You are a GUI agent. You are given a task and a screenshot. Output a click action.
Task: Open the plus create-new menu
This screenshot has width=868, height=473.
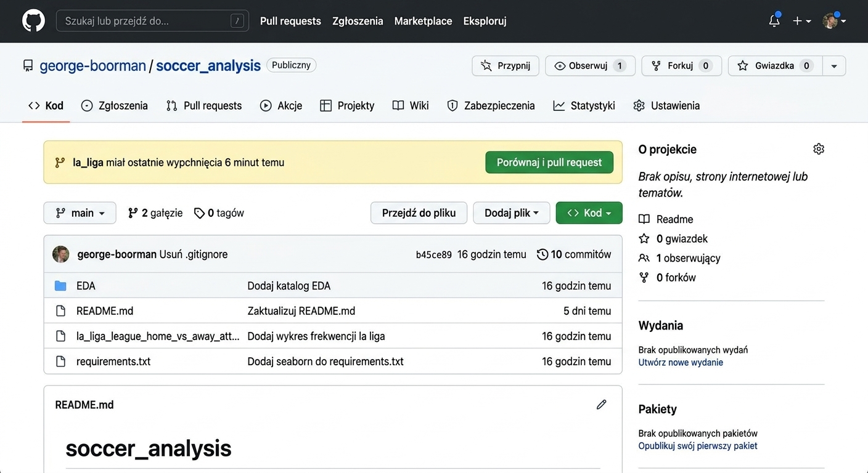[801, 21]
